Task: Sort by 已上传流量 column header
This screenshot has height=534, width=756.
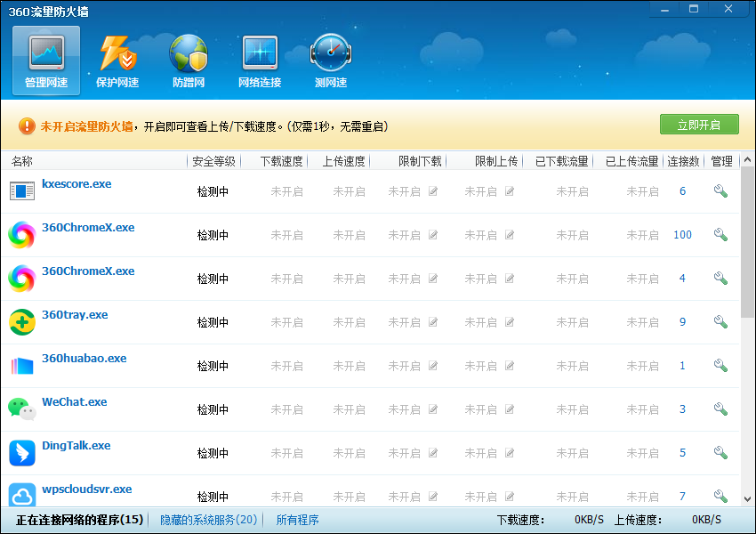Action: [632, 161]
